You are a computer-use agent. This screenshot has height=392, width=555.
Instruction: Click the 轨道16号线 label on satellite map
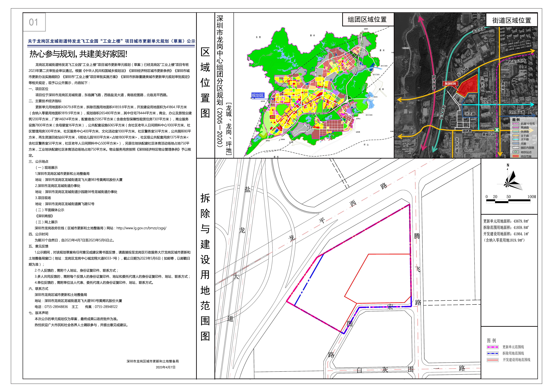517,61
